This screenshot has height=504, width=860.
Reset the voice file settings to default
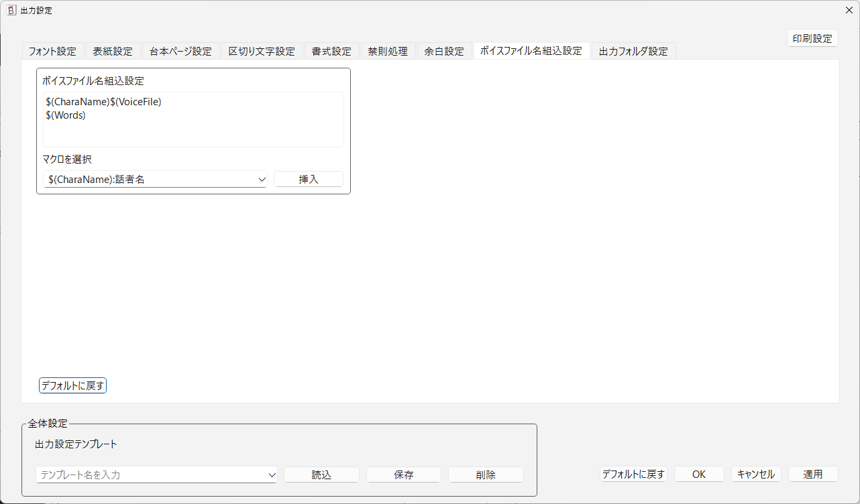point(72,385)
